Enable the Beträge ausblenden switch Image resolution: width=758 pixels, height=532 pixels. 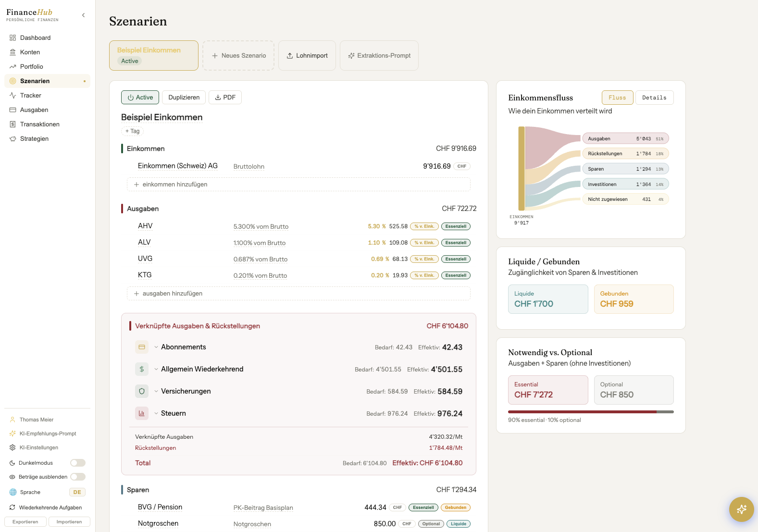pyautogui.click(x=78, y=477)
